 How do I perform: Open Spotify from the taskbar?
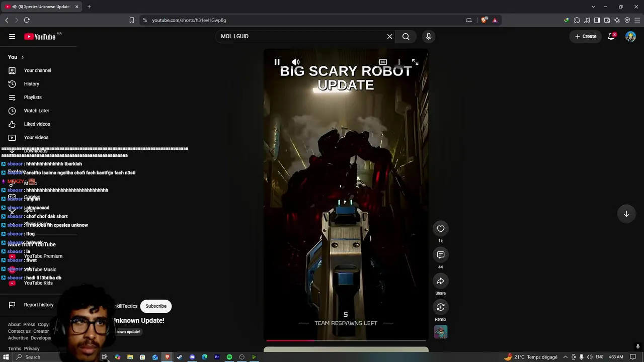[x=229, y=357]
